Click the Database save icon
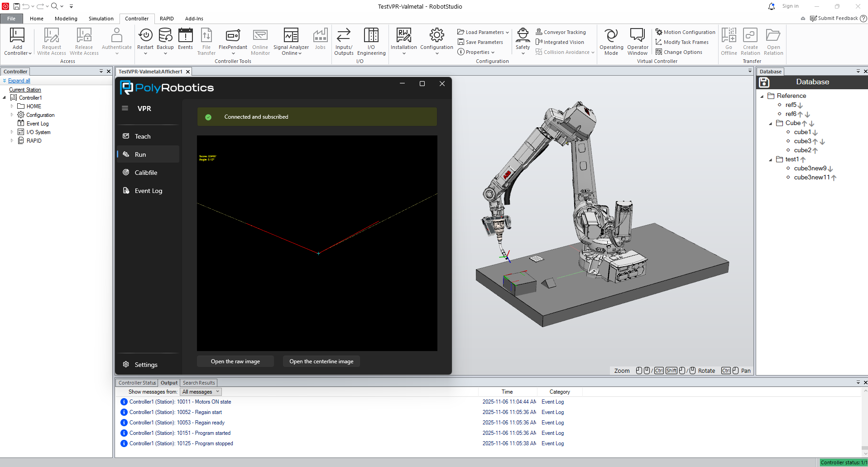 click(764, 82)
